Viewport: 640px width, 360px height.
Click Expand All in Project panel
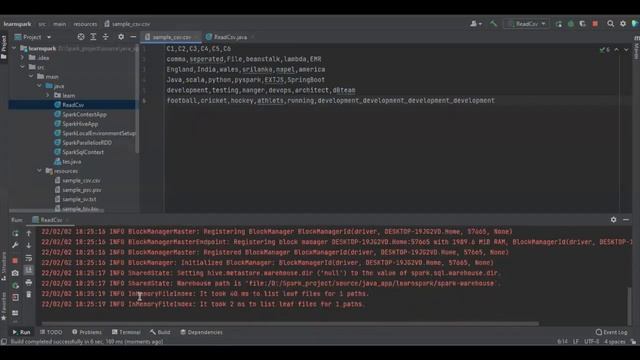pyautogui.click(x=93, y=37)
